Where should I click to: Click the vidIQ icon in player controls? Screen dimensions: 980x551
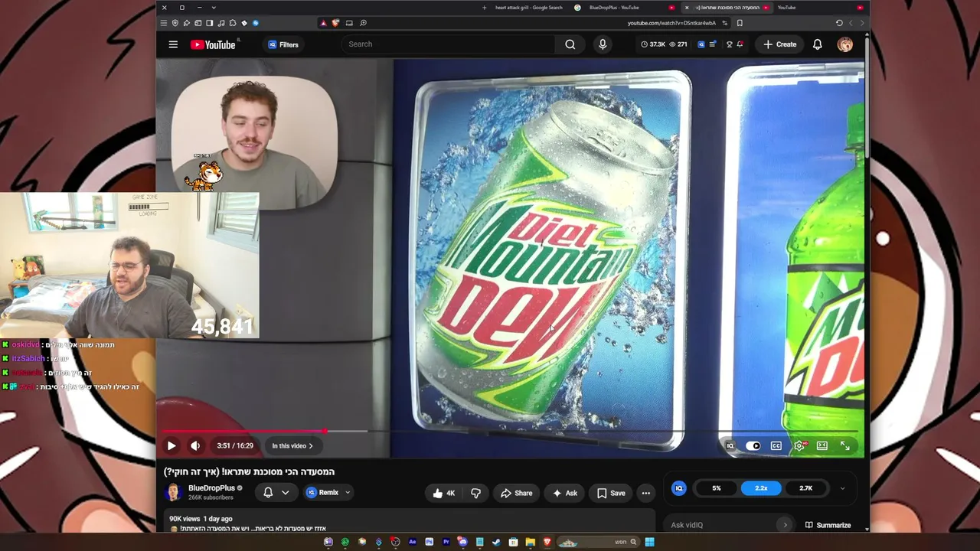pos(730,445)
